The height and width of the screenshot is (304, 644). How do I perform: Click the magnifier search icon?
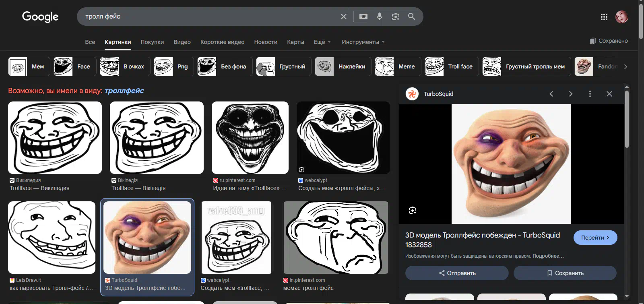point(411,17)
